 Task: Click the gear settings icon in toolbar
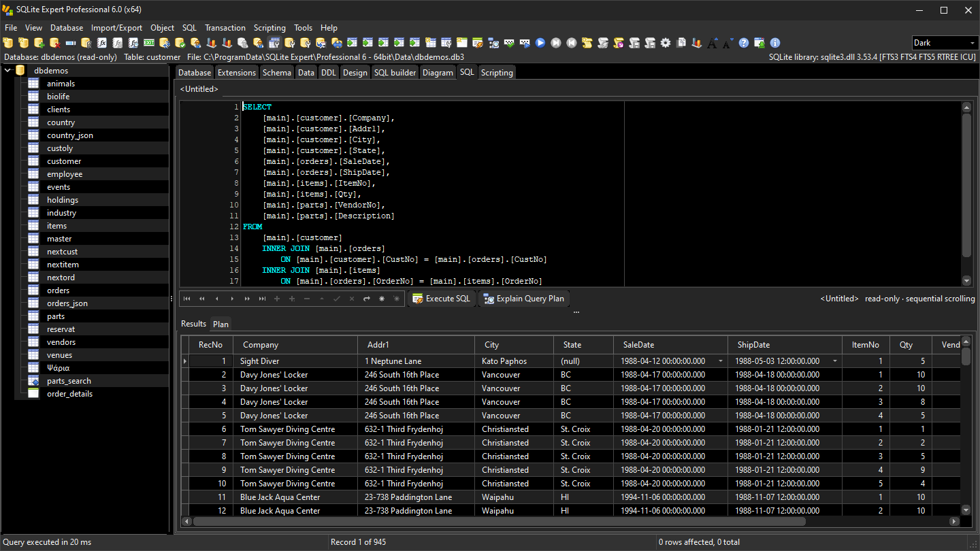coord(666,43)
